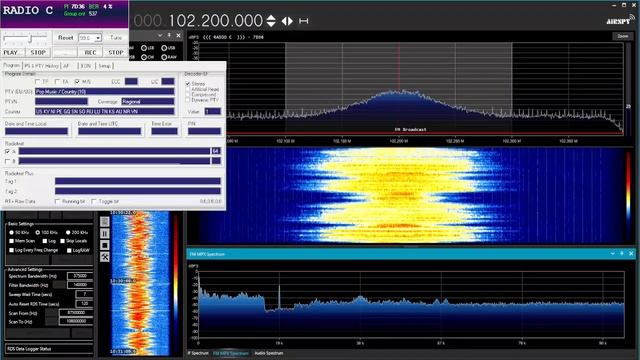
Task: Switch to the IF Spectrum tab
Action: coord(198,353)
